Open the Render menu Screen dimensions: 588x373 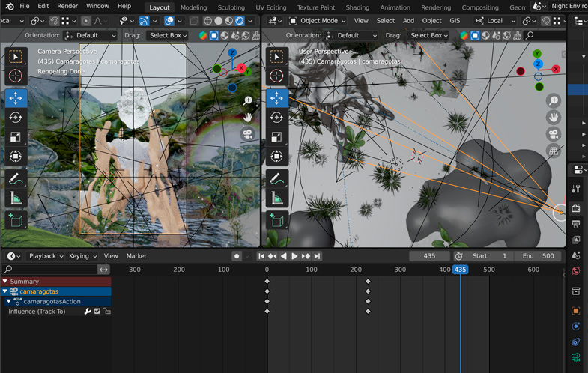[x=67, y=6]
